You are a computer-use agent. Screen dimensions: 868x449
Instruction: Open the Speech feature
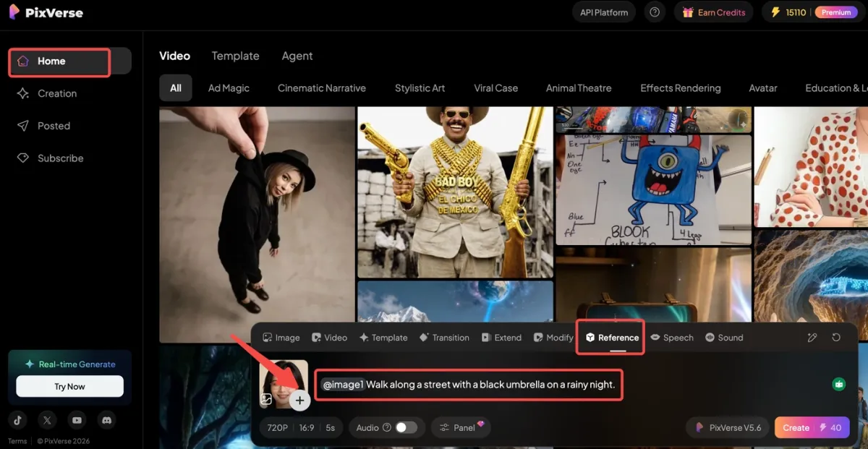click(x=672, y=337)
